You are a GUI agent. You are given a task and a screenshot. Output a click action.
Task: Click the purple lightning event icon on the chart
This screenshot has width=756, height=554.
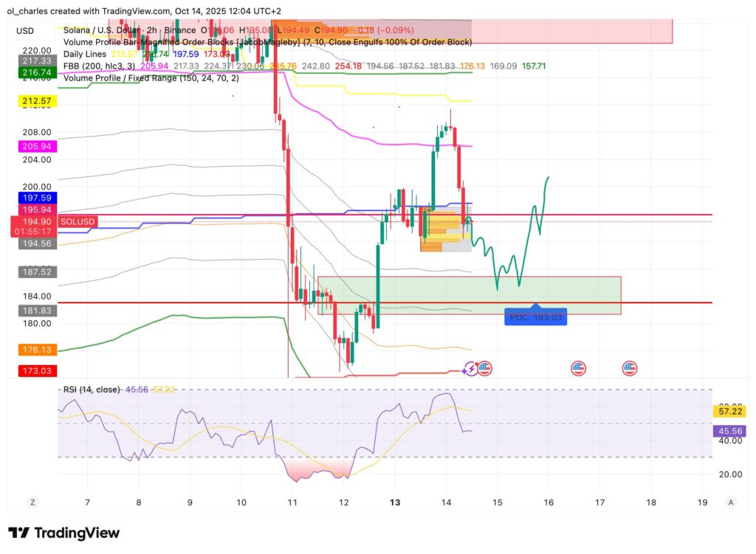click(x=470, y=367)
